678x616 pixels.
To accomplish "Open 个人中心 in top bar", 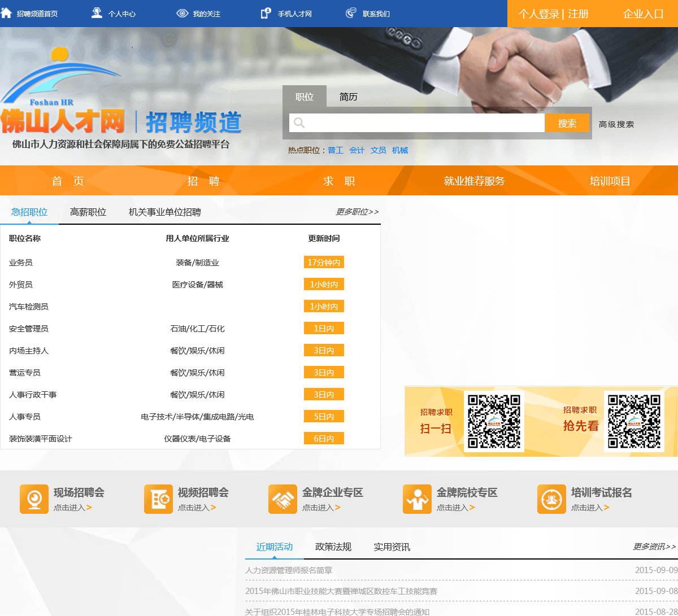I will (x=122, y=14).
